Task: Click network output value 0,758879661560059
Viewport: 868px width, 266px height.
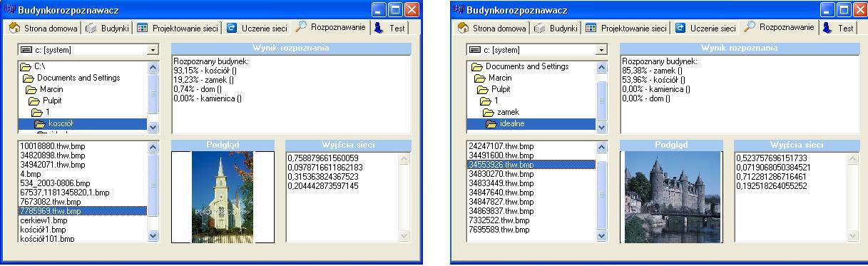Action: click(323, 158)
